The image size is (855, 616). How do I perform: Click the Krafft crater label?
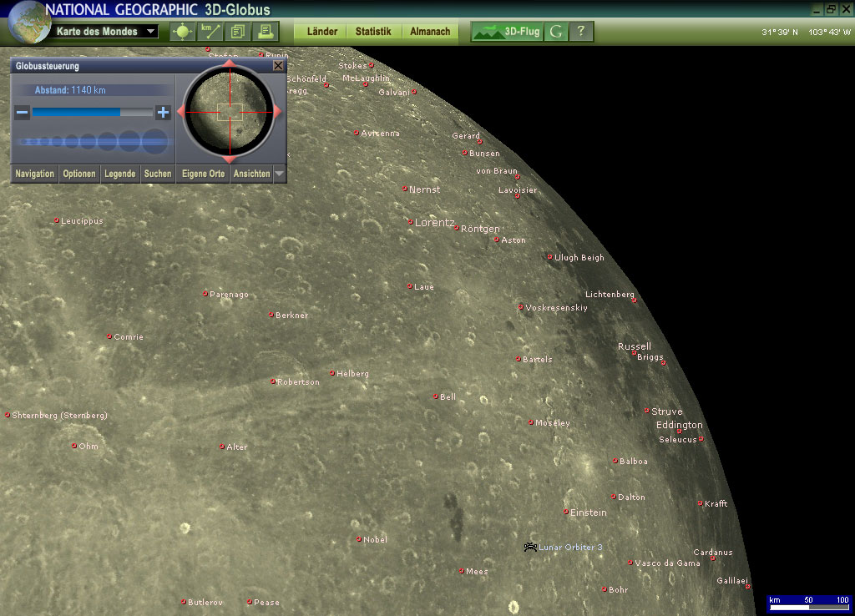[716, 503]
